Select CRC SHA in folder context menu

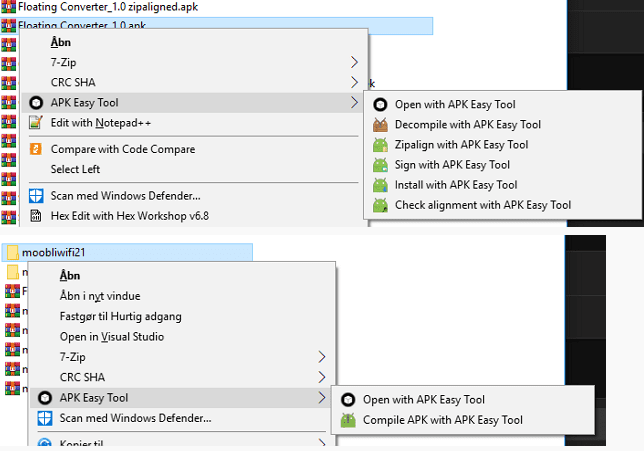point(182,377)
